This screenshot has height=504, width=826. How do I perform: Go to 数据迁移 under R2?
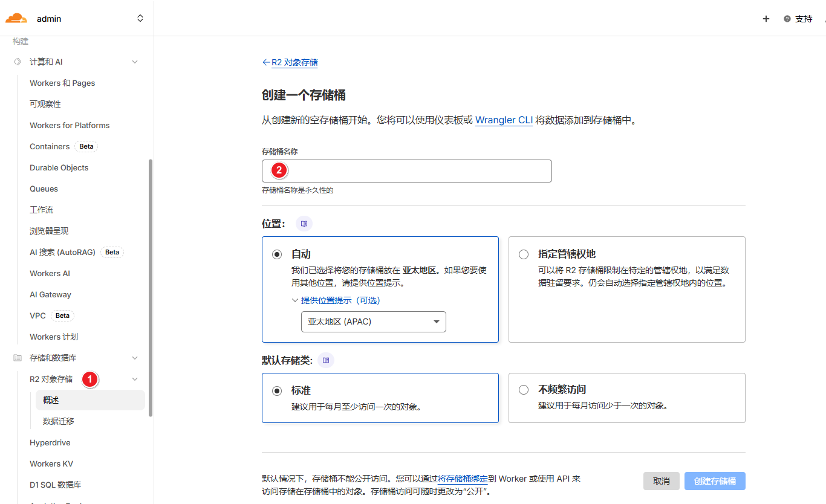pos(59,421)
